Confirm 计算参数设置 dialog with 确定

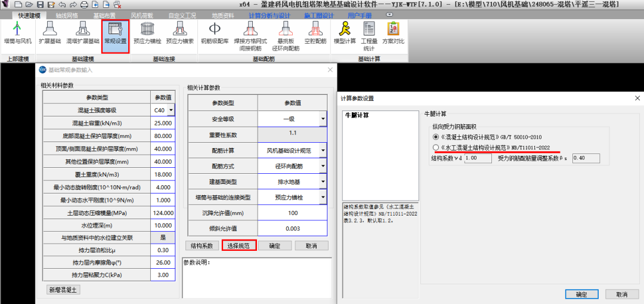(581, 294)
